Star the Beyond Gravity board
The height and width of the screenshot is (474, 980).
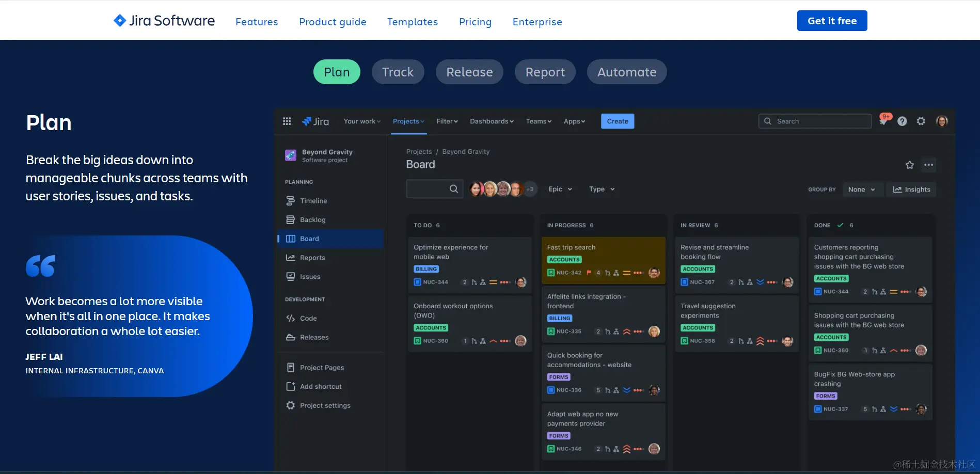click(910, 165)
